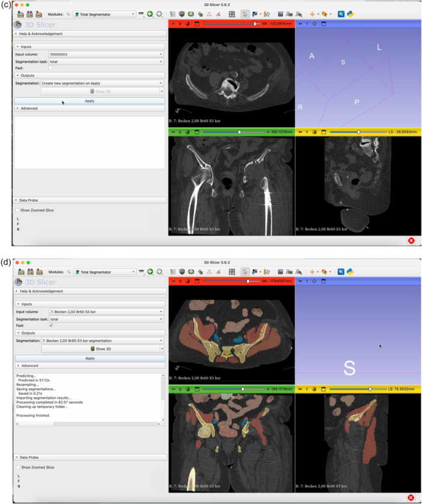Screen dimensions: 422x504
Task: Click Extensions Manager icon in lower window (d)
Action: (341, 272)
